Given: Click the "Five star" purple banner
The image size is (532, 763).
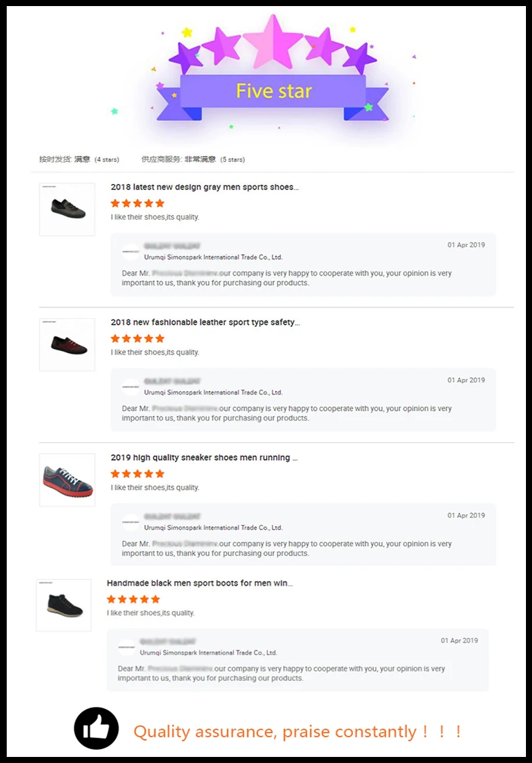Looking at the screenshot, I should pos(273,92).
